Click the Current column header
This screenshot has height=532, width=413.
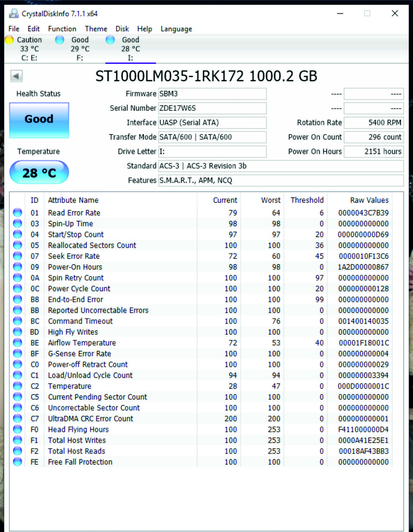(x=225, y=200)
